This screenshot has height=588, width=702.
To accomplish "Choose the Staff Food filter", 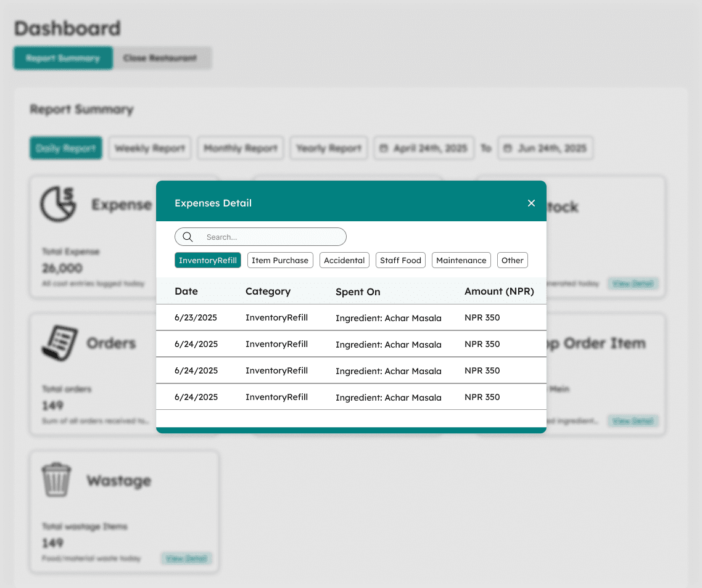I will pos(400,261).
